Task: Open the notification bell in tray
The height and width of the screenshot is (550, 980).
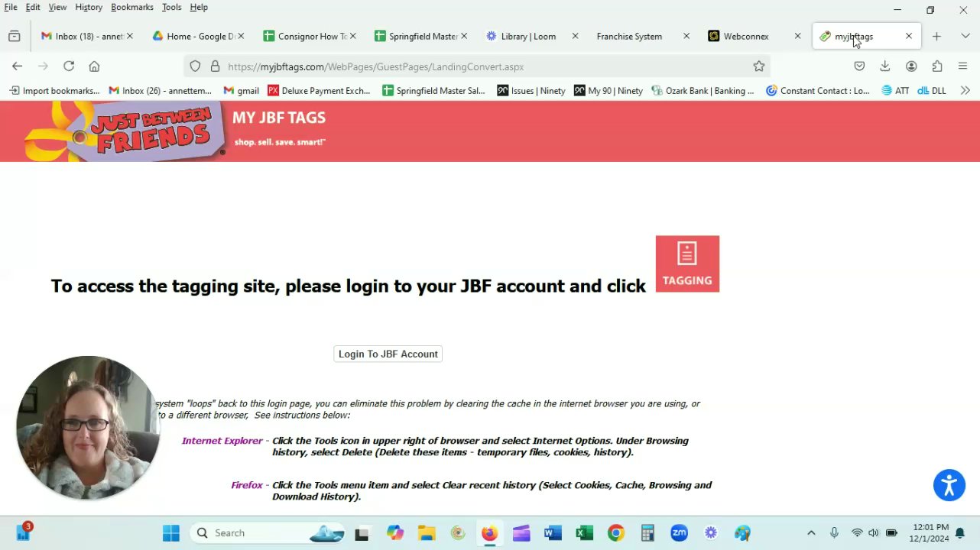Action: click(x=960, y=532)
